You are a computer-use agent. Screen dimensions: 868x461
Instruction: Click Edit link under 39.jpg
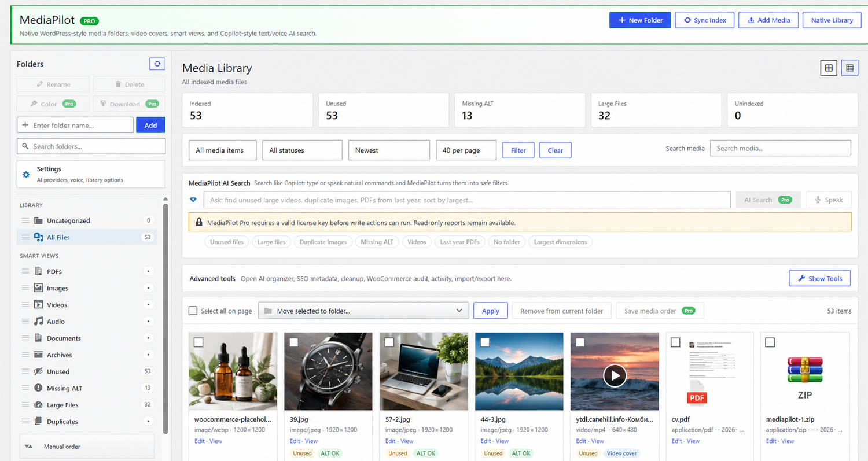point(295,441)
